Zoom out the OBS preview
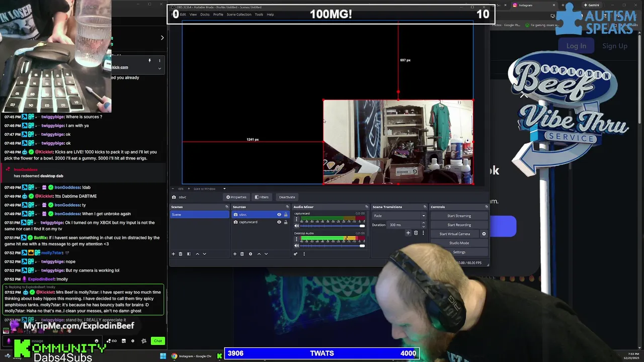644x362 pixels. (173, 189)
